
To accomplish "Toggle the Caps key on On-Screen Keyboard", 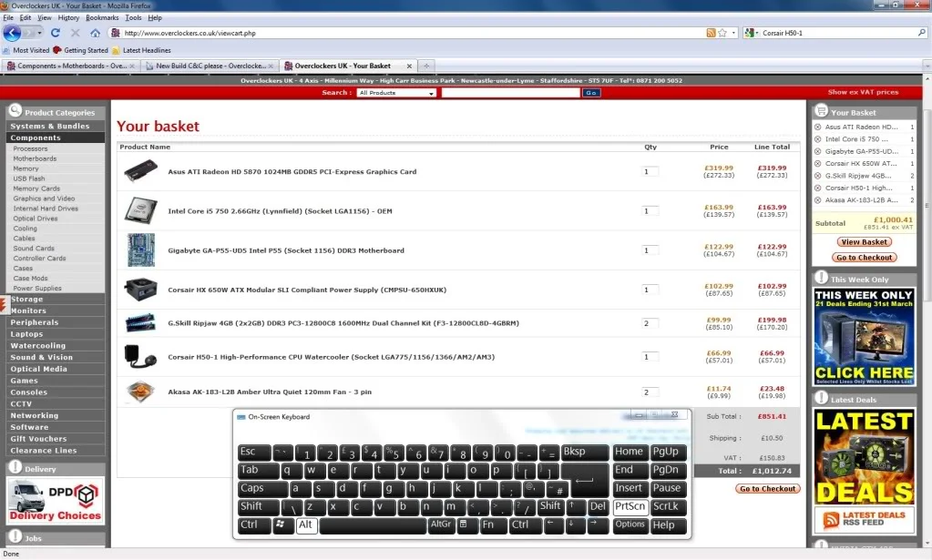I will (x=262, y=488).
